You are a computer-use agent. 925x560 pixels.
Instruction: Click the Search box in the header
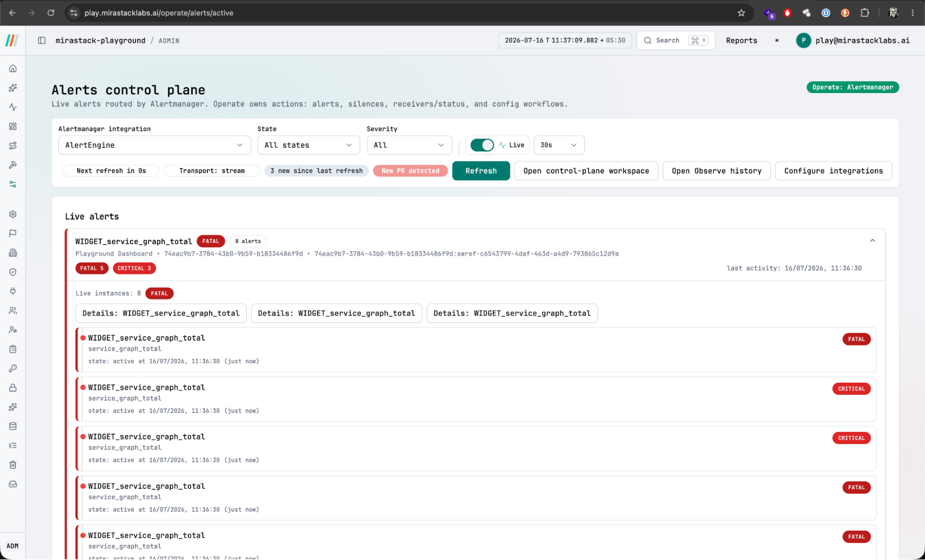pos(676,41)
